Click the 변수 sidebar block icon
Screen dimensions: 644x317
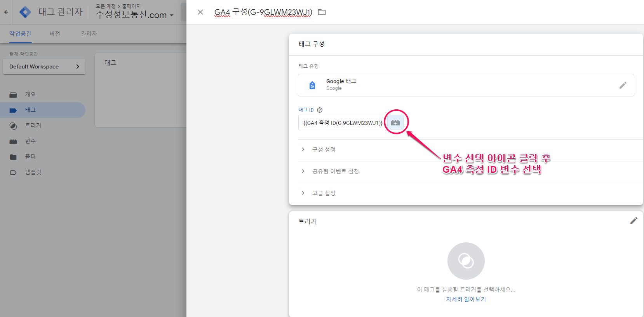(x=13, y=142)
